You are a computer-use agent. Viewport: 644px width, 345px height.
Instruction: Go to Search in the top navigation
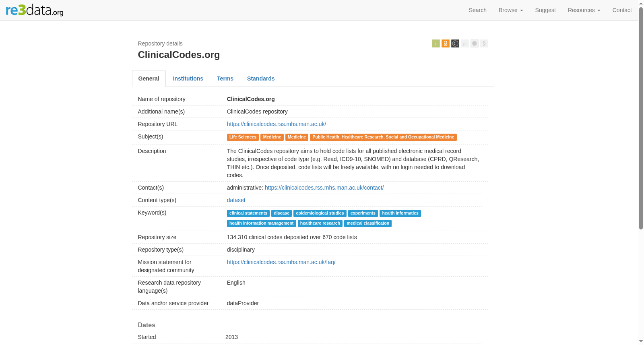pyautogui.click(x=478, y=10)
